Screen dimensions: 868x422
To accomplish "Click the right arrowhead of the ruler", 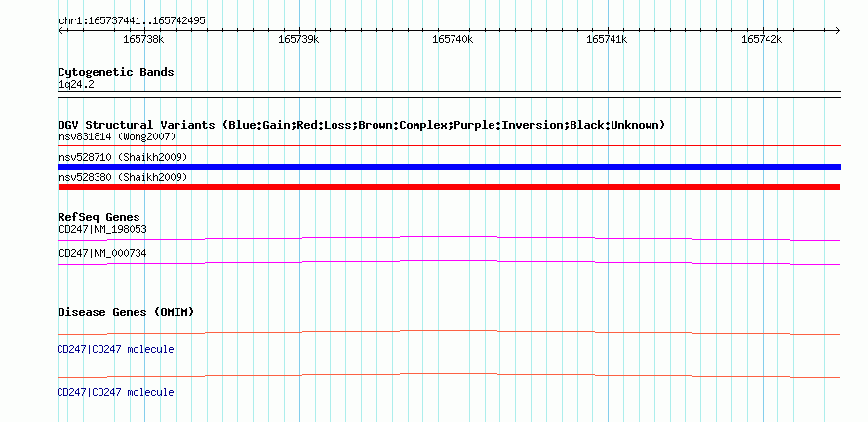I will (x=837, y=30).
